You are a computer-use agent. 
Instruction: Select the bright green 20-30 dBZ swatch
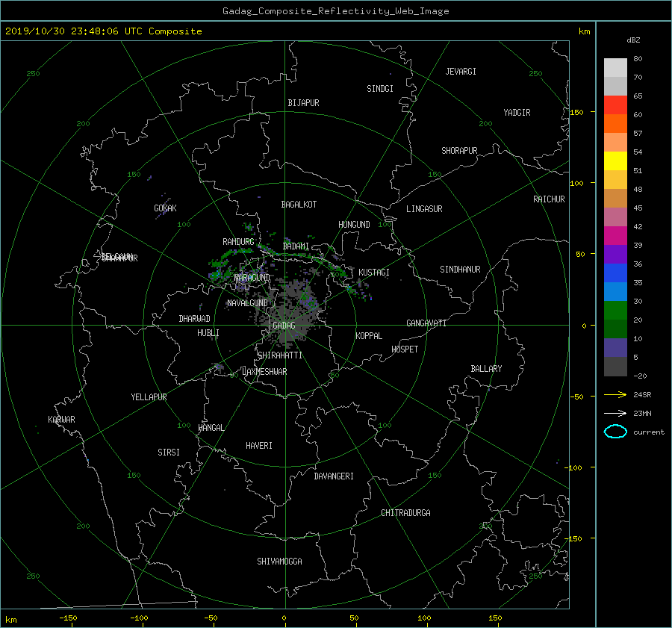[x=615, y=311]
